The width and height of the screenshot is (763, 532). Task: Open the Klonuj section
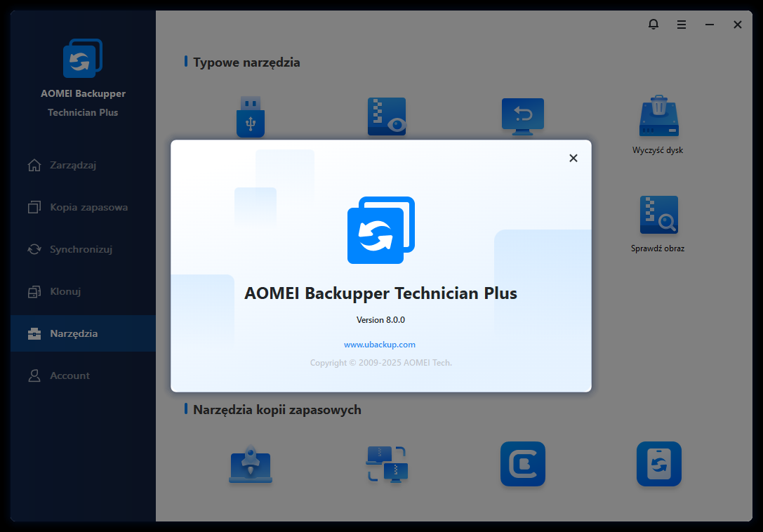84,291
